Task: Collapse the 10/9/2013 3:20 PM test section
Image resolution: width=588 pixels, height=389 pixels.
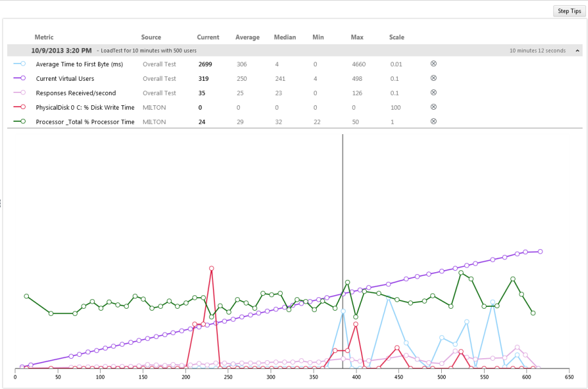Action: (578, 51)
